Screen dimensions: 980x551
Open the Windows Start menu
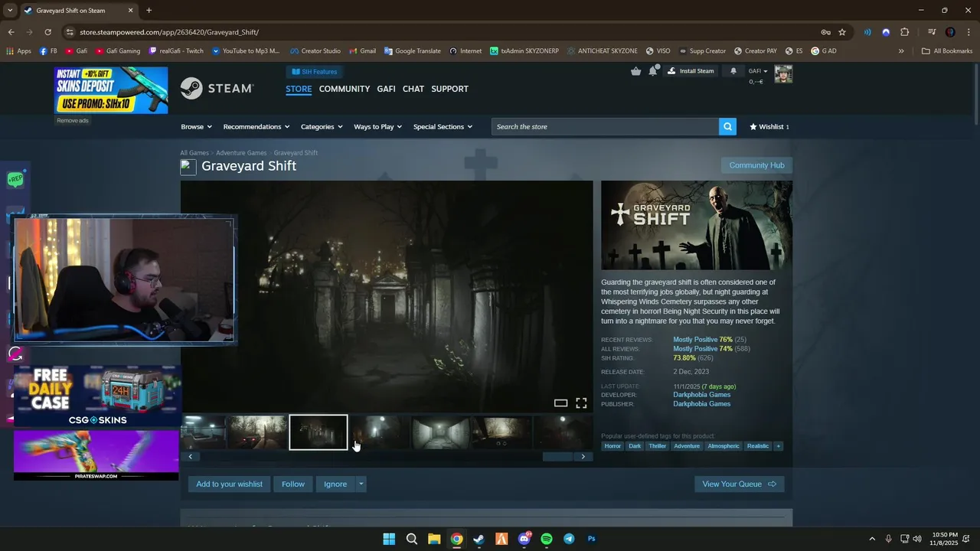tap(389, 539)
